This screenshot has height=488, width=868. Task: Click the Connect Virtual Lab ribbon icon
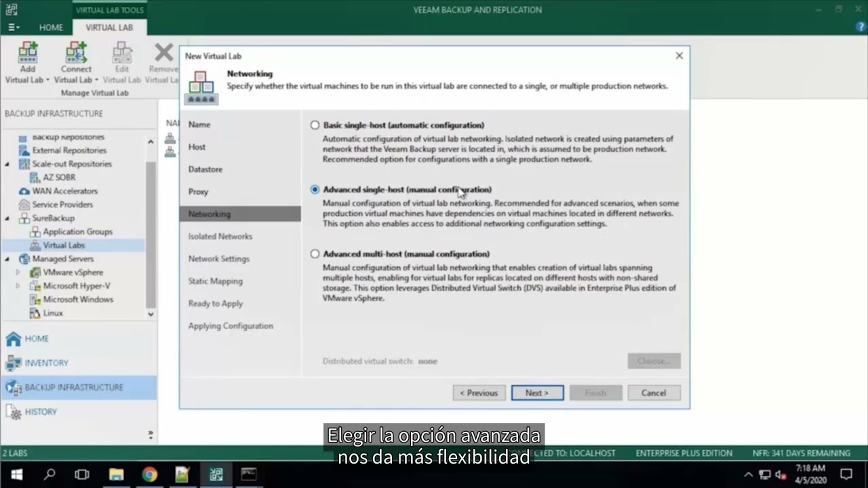(76, 53)
